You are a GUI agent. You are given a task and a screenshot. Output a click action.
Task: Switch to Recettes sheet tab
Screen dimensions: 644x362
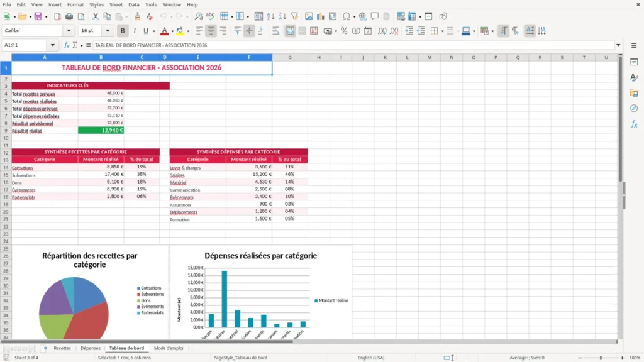coord(62,348)
